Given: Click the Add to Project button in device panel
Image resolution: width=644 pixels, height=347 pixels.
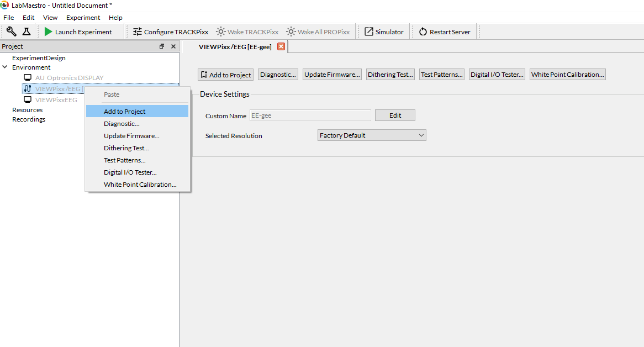Looking at the screenshot, I should pyautogui.click(x=225, y=75).
